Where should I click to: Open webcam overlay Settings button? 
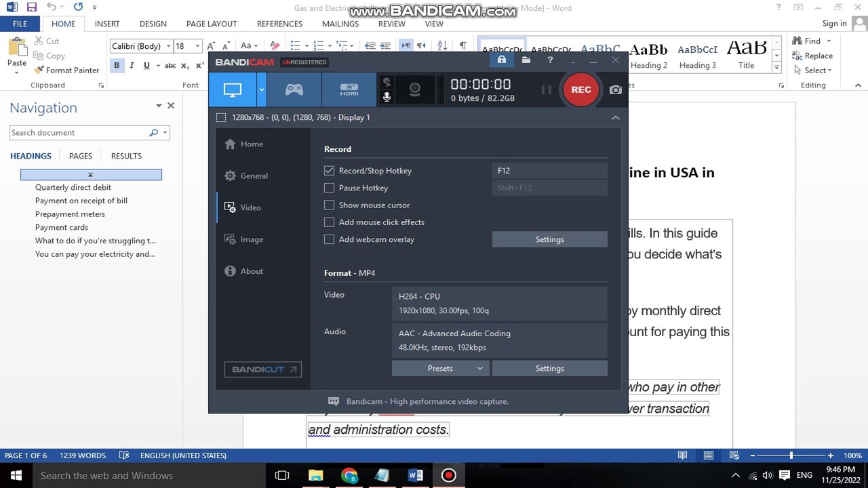click(x=549, y=239)
